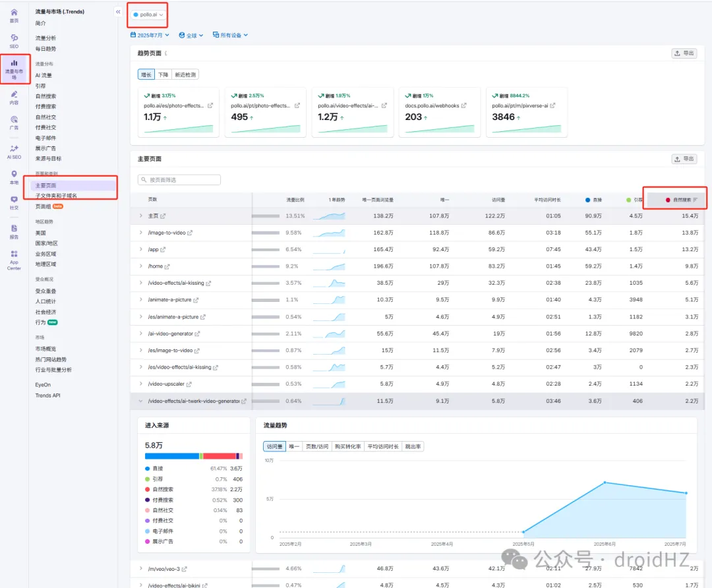The height and width of the screenshot is (588, 712).
Task: Click the SEO icon in left sidebar
Action: click(14, 41)
